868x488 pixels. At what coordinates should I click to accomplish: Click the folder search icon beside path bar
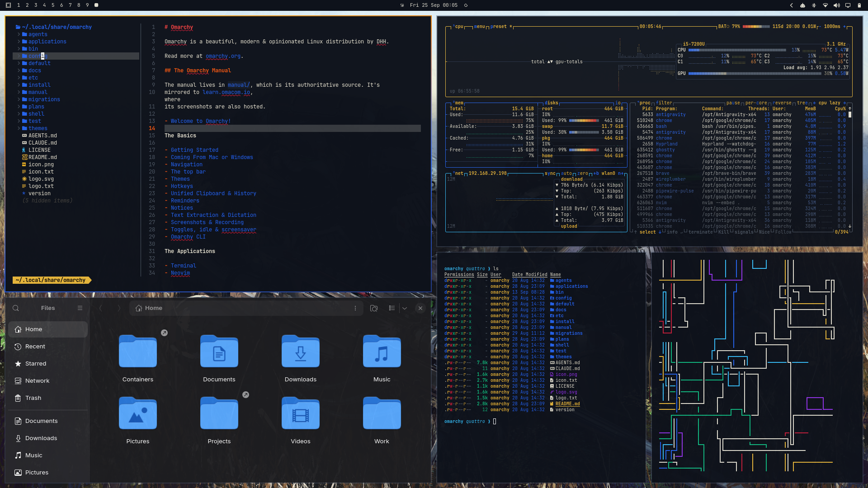[x=374, y=308]
